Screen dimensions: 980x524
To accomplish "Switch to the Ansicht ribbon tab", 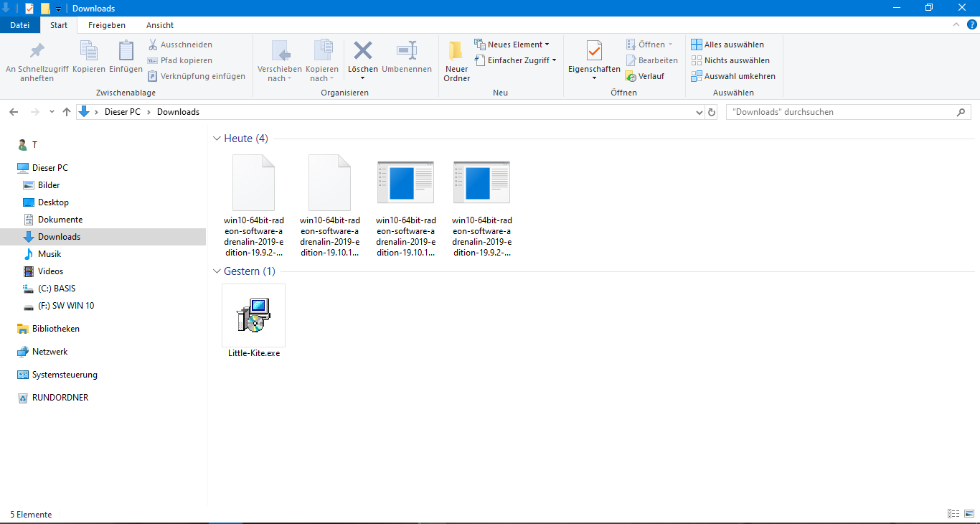I will click(x=159, y=25).
